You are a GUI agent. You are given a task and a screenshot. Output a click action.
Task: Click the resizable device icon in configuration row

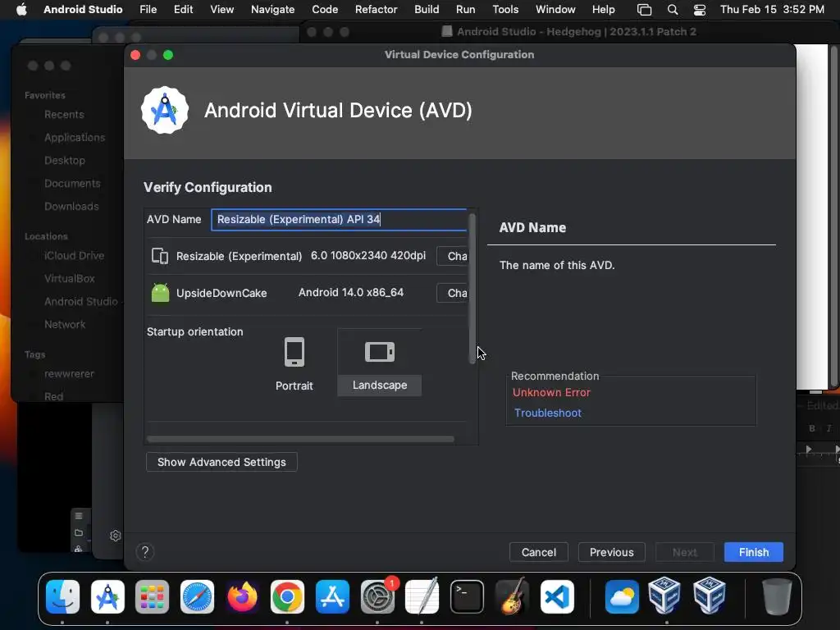tap(160, 256)
